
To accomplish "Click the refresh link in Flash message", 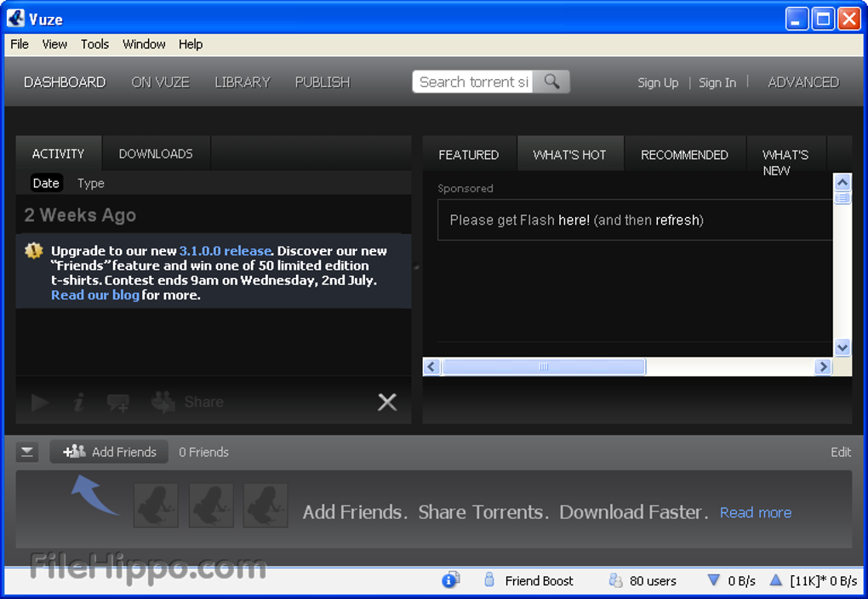I will click(677, 220).
